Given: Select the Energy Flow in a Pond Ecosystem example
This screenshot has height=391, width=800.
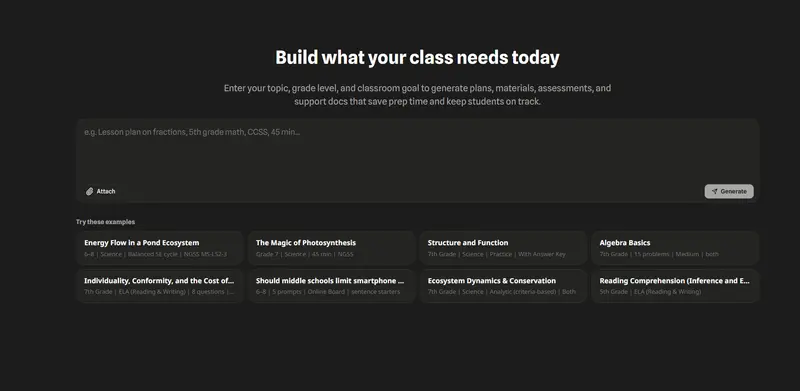Looking at the screenshot, I should 160,248.
